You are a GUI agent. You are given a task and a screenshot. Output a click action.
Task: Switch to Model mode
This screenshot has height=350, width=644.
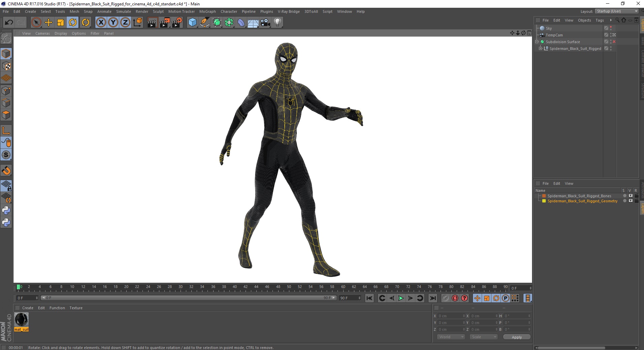(6, 54)
